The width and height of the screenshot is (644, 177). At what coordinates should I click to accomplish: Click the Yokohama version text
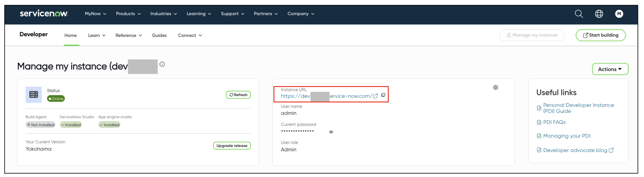click(x=39, y=149)
